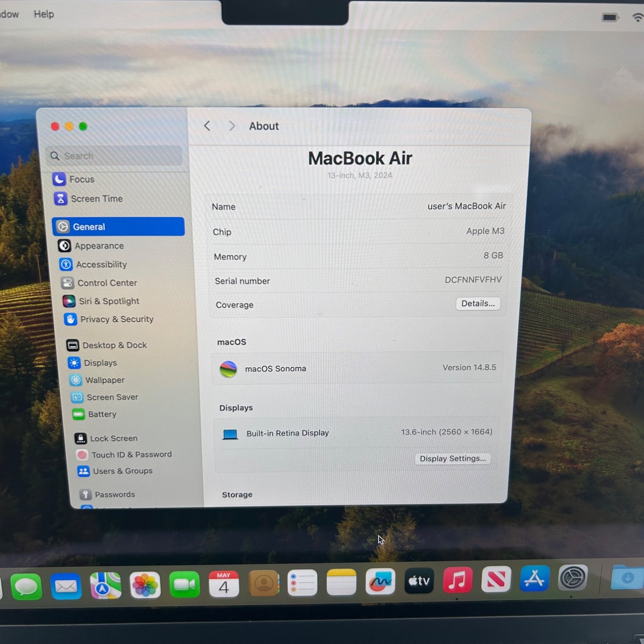Open Battery settings in the sidebar
The height and width of the screenshot is (644, 644).
(x=94, y=414)
